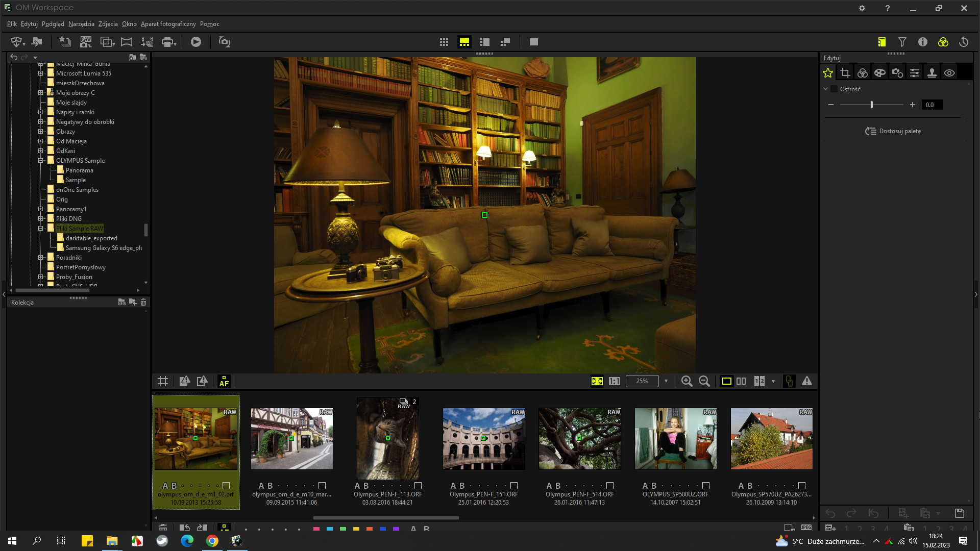
Task: Open the Narzędzia menu
Action: pos(81,24)
